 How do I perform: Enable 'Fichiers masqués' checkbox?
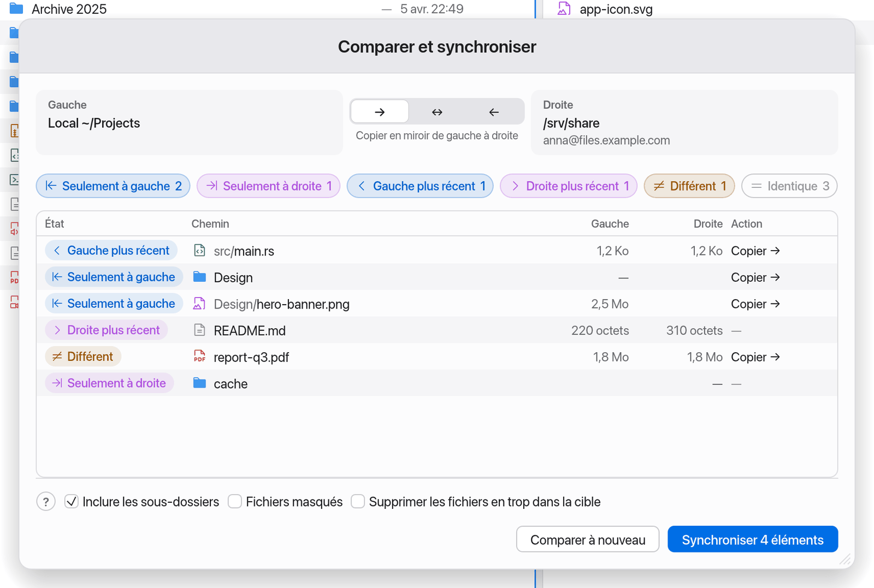pyautogui.click(x=235, y=501)
